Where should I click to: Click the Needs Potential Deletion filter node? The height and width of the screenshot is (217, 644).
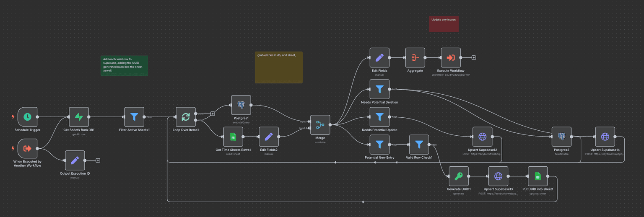tap(379, 89)
